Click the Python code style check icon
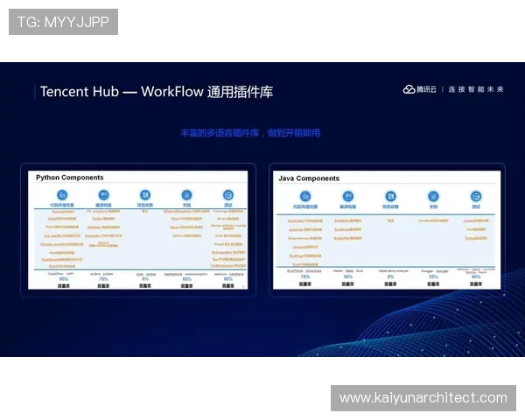525x420 pixels. (62, 195)
